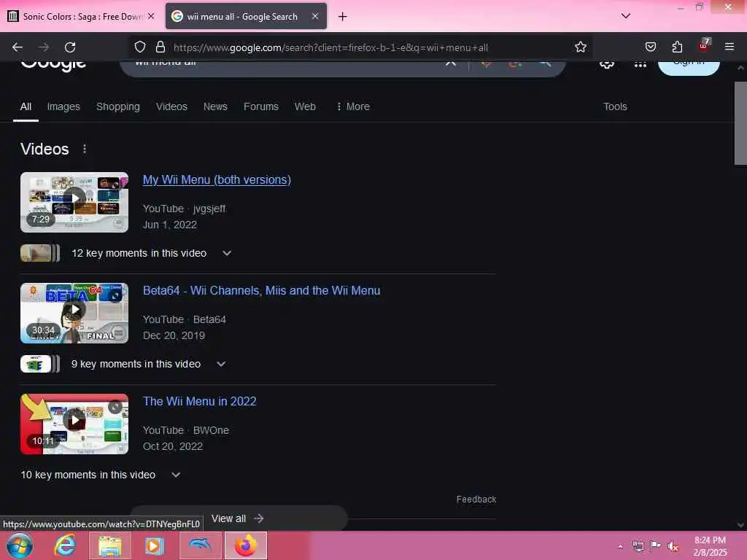The height and width of the screenshot is (560, 747).
Task: Click the site security padlock icon
Action: [x=160, y=47]
